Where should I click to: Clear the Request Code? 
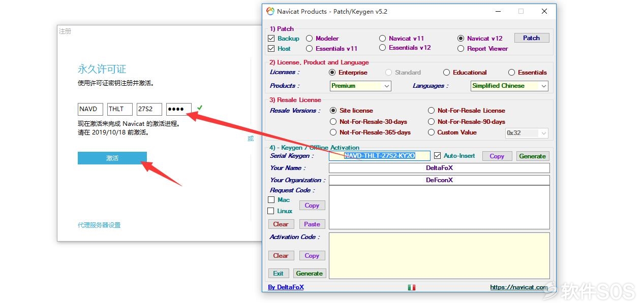(281, 224)
